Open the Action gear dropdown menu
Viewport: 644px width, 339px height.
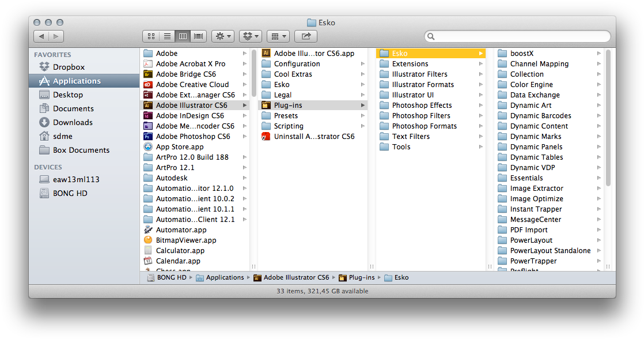coord(222,36)
